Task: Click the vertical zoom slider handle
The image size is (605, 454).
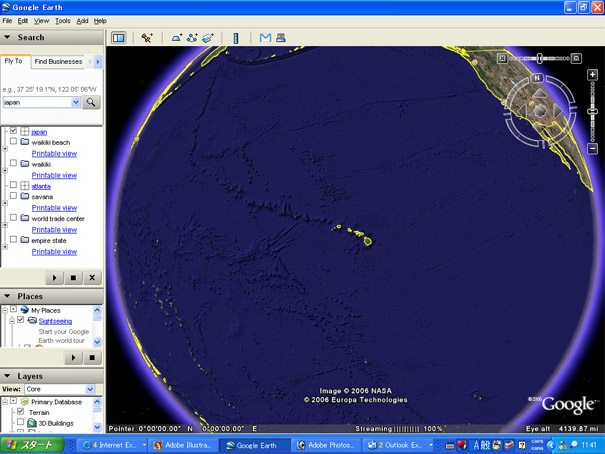Action: 592,111
